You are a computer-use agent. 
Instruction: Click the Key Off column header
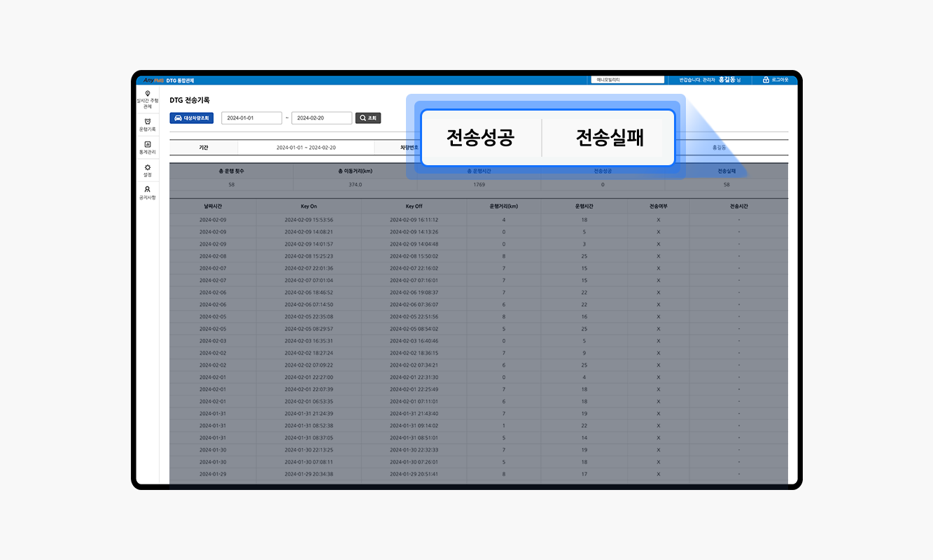click(414, 206)
